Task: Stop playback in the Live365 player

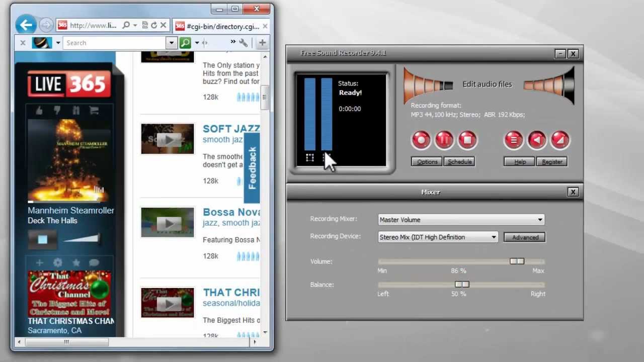Action: coord(42,240)
